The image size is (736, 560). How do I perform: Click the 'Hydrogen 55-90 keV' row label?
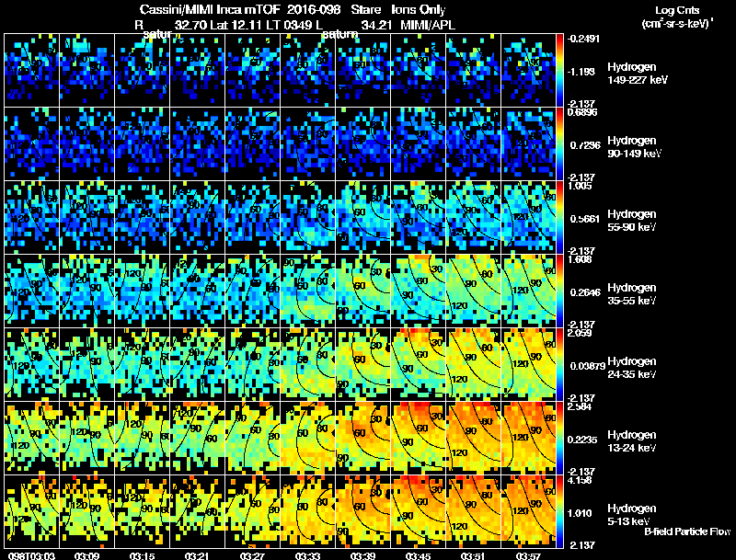click(x=632, y=221)
